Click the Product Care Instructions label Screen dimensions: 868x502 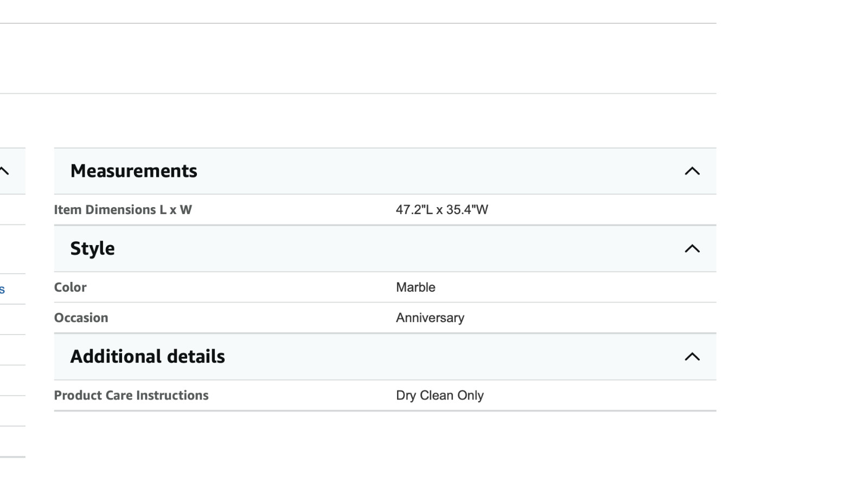pyautogui.click(x=131, y=395)
